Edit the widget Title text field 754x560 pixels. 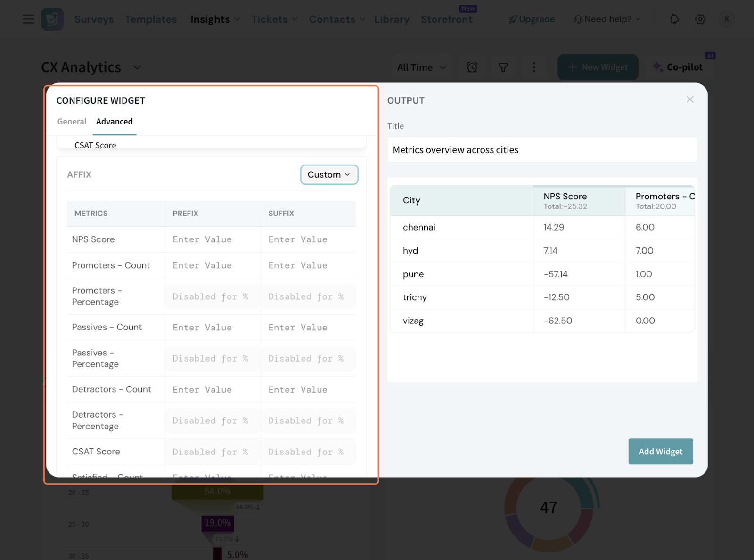pyautogui.click(x=542, y=150)
